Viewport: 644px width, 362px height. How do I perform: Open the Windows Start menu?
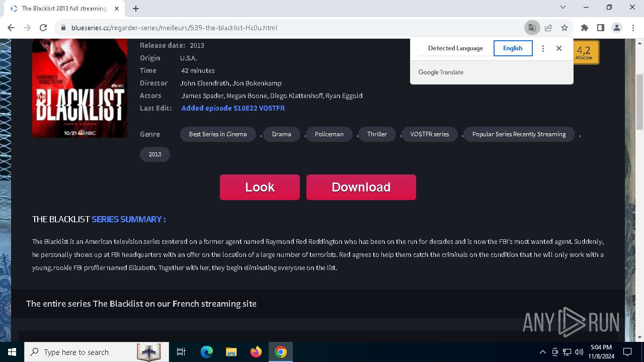[x=12, y=352]
